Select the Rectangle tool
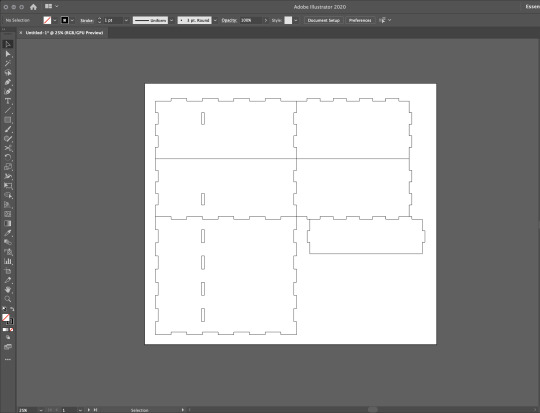This screenshot has height=413, width=540. click(8, 120)
